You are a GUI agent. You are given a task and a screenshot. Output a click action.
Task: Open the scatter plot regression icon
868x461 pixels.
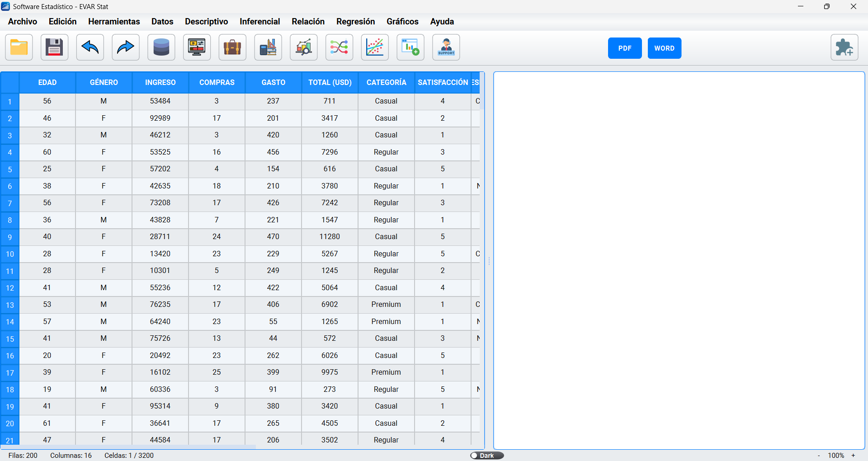point(375,47)
